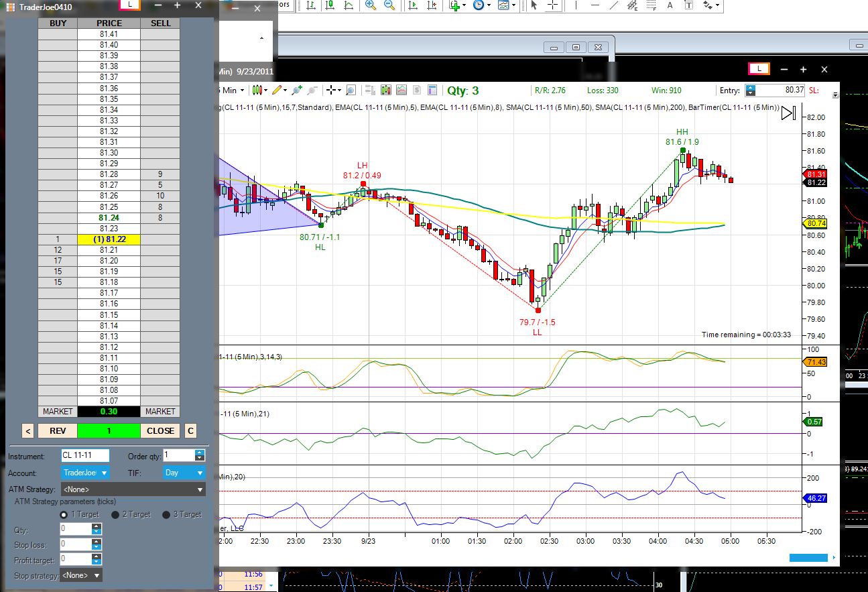Click the CLOSE position button

click(160, 430)
